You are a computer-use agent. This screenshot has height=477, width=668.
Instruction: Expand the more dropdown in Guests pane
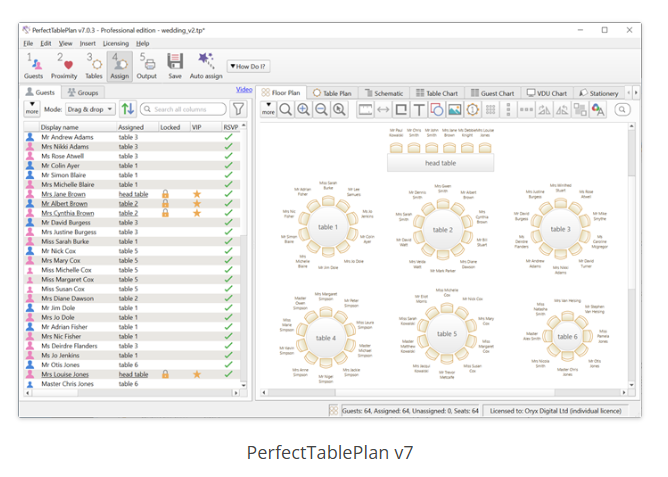click(x=32, y=109)
